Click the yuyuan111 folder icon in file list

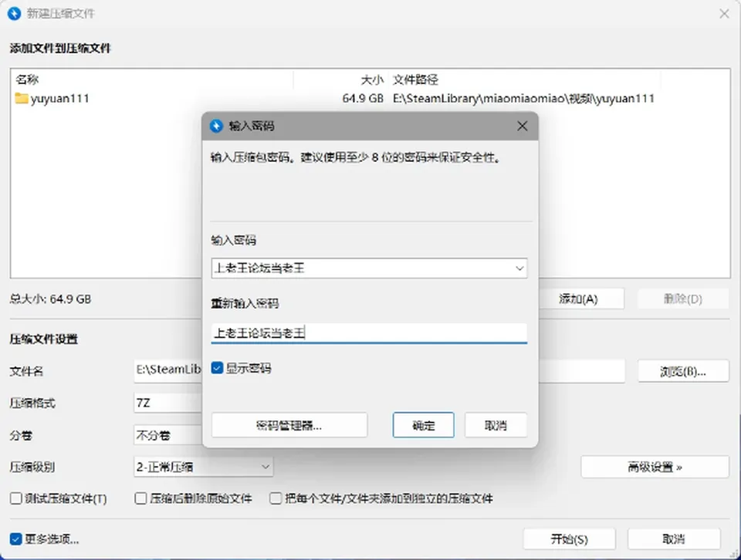(x=22, y=98)
